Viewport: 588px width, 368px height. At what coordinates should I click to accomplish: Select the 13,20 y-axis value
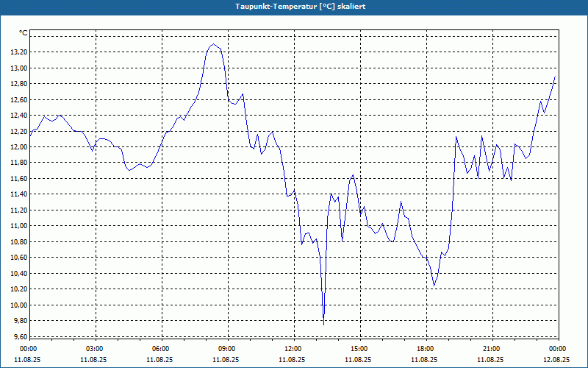20,52
